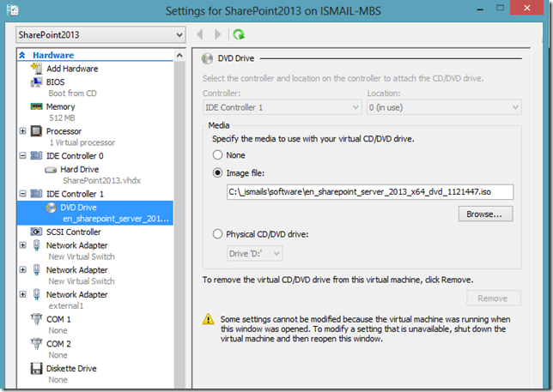Image resolution: width=553 pixels, height=392 pixels.
Task: Click the Memory chip icon
Action: click(x=36, y=106)
